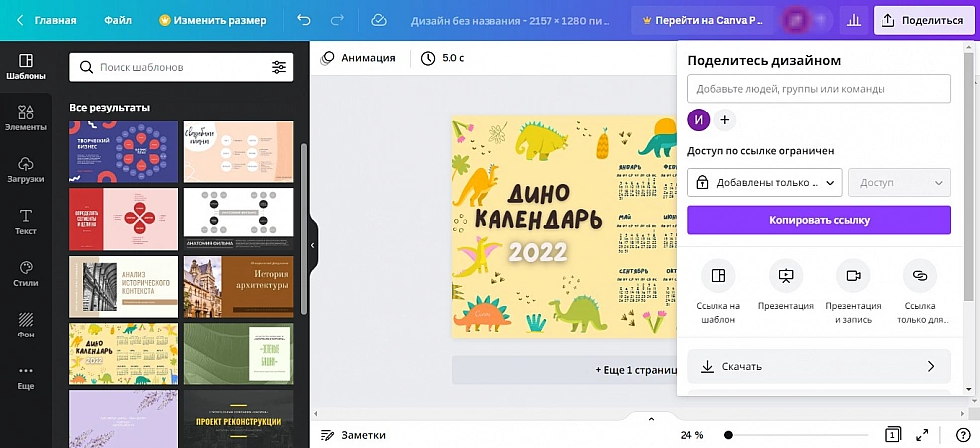Screen dimensions: 980x448
Task: Select История архитектуры template thumbnail
Action: point(238,287)
